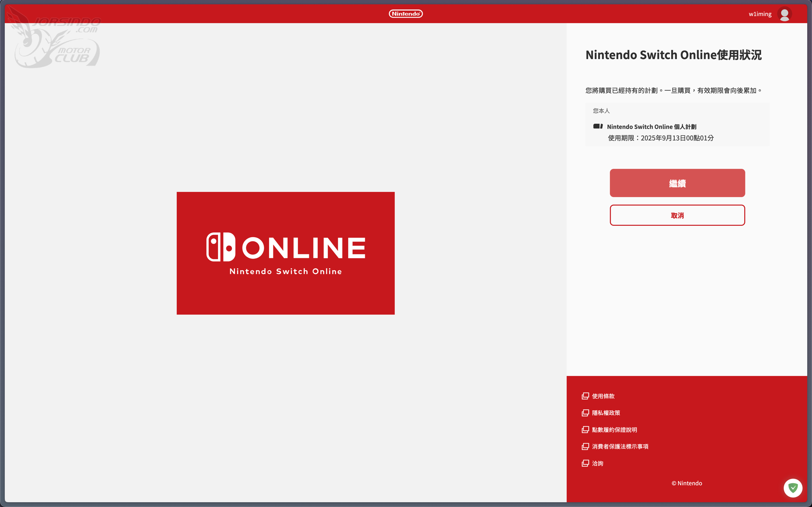Select the text Nintendo Switch Online 個人計劃

[651, 127]
